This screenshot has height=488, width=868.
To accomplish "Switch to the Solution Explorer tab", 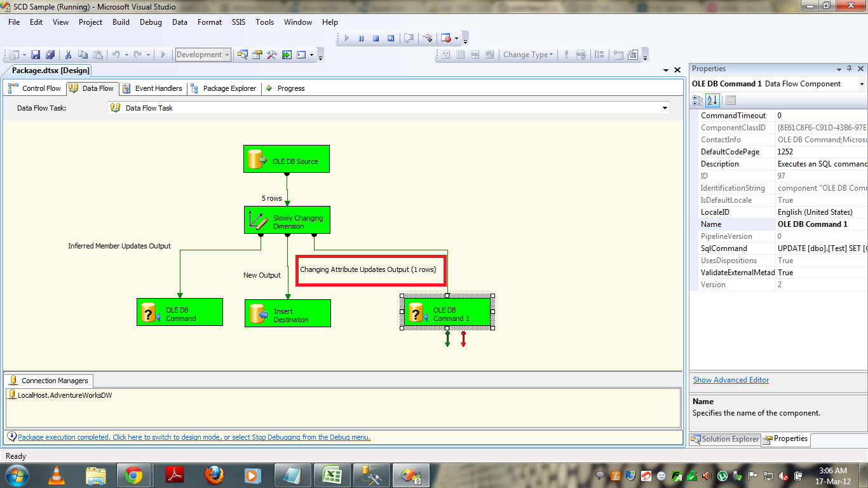I will pos(725,439).
